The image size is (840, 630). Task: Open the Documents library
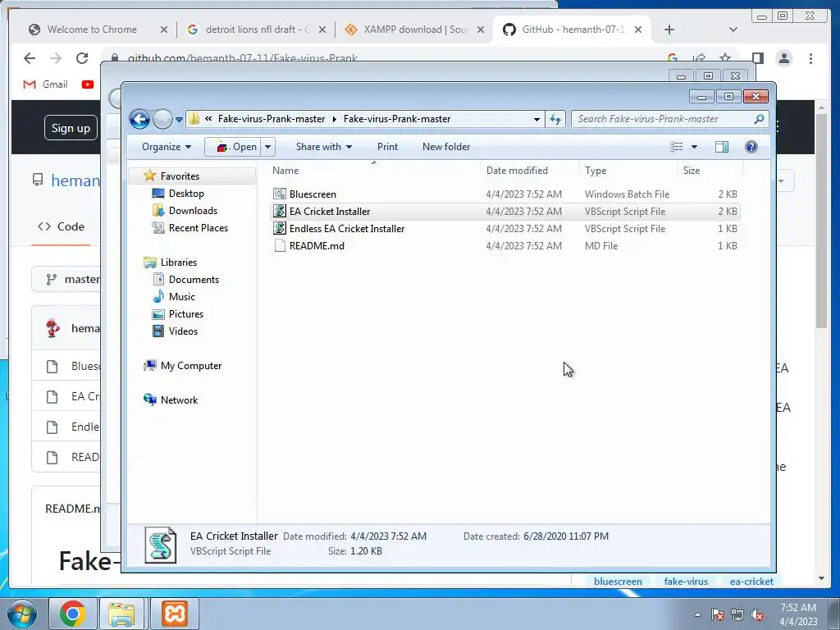pyautogui.click(x=194, y=279)
